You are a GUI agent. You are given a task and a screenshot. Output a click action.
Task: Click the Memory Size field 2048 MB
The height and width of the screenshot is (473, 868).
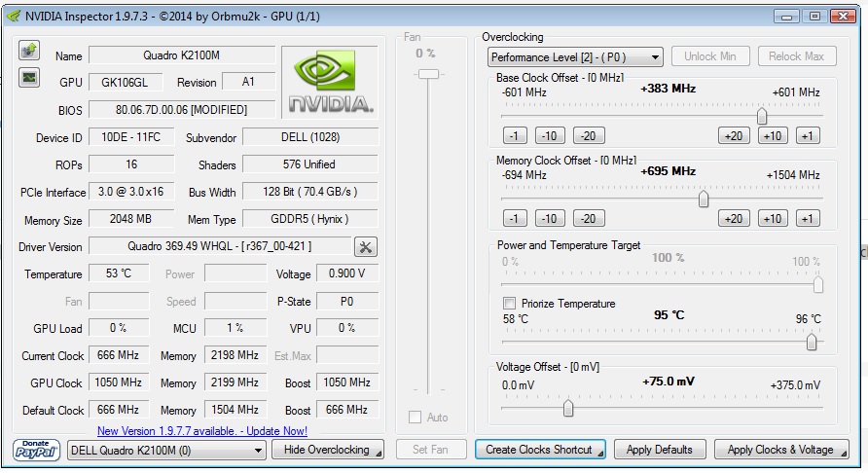coord(131,219)
